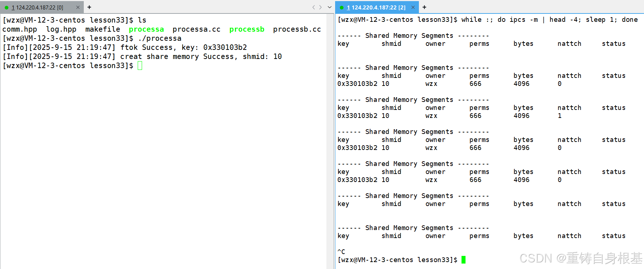The image size is (644, 269).
Task: Click the first 'Shared Memory Segments' header line
Action: 413,36
